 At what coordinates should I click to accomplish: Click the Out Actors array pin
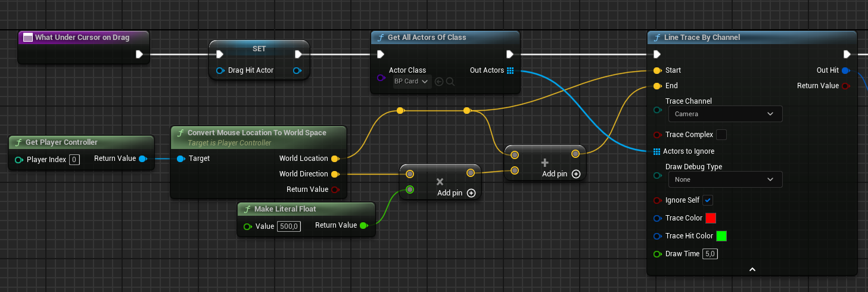(x=510, y=70)
